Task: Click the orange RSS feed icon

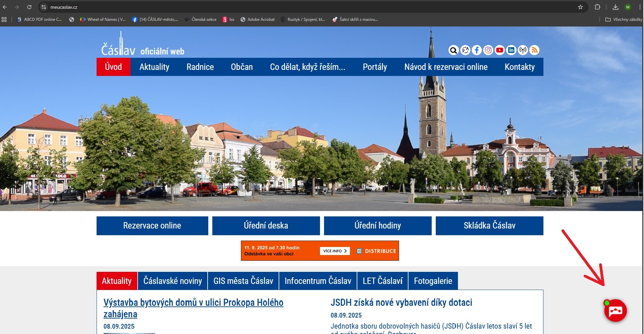Action: [x=534, y=50]
